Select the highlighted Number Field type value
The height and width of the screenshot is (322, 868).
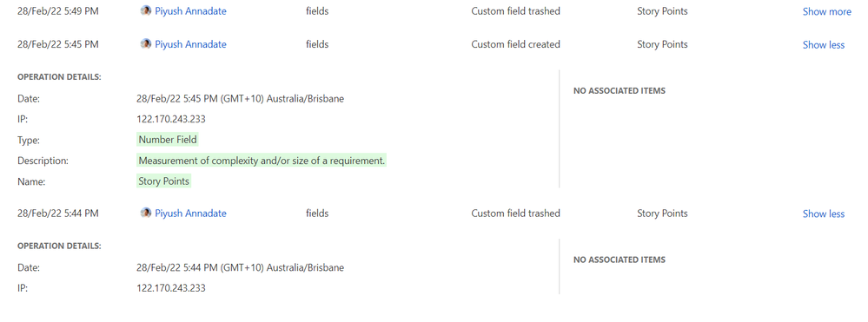pos(168,140)
